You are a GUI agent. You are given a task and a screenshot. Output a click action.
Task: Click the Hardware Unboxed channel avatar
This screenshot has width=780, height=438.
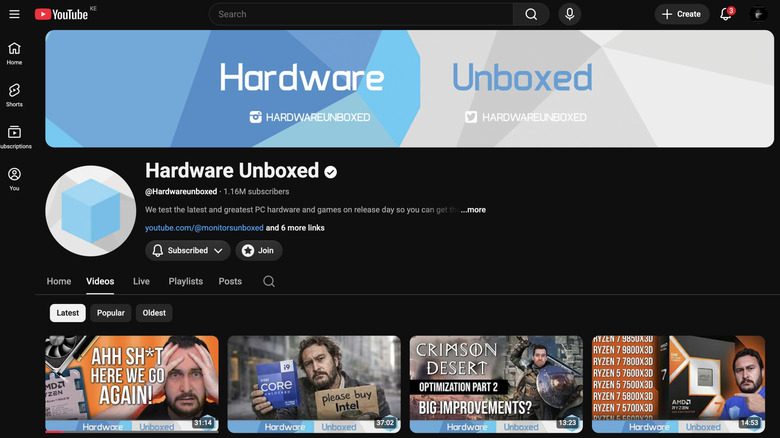click(x=91, y=211)
